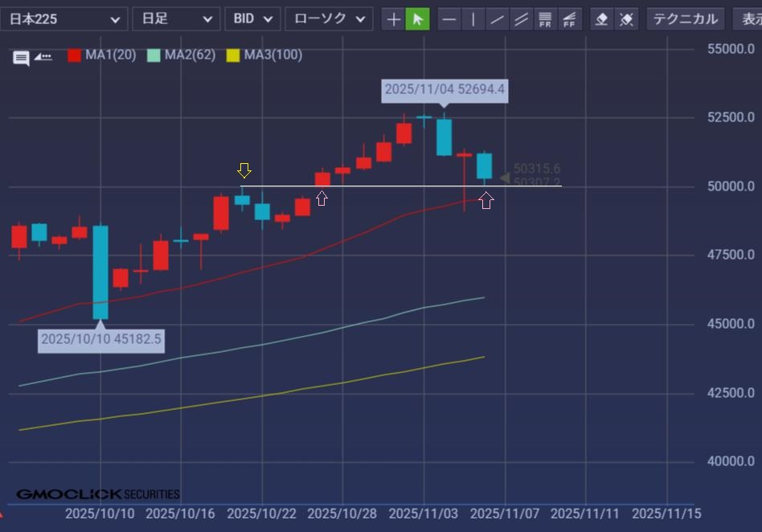Choose the horizontal line drawing tool
The width and height of the screenshot is (762, 532).
(449, 19)
